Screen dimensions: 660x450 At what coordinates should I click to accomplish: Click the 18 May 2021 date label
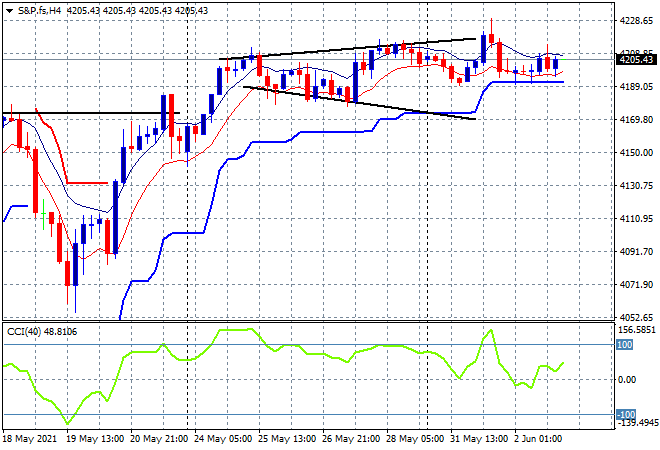pos(29,439)
